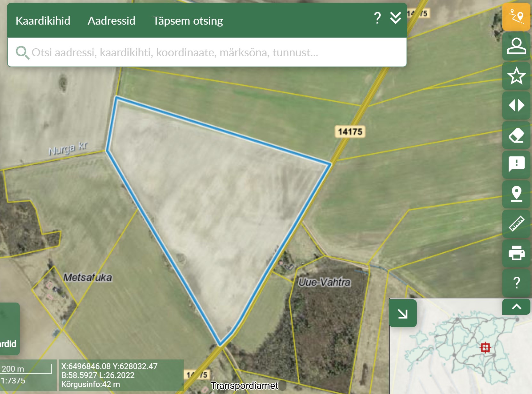This screenshot has height=394, width=532.
Task: Open the Kaardikihid tab
Action: pos(43,21)
